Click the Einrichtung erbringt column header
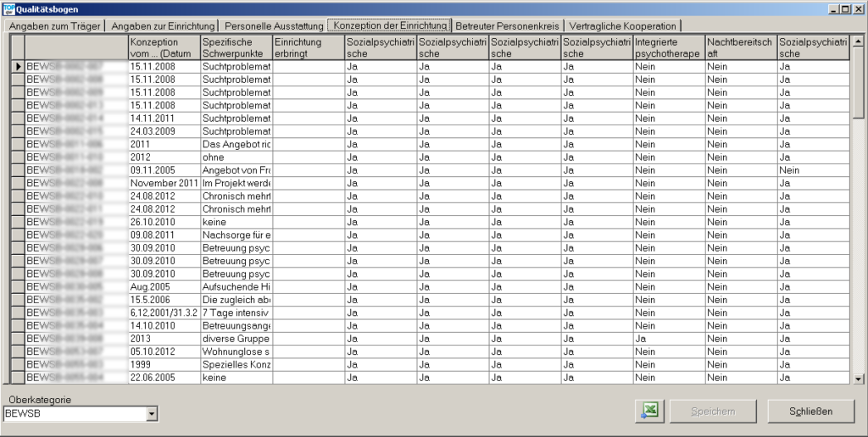 pos(308,47)
